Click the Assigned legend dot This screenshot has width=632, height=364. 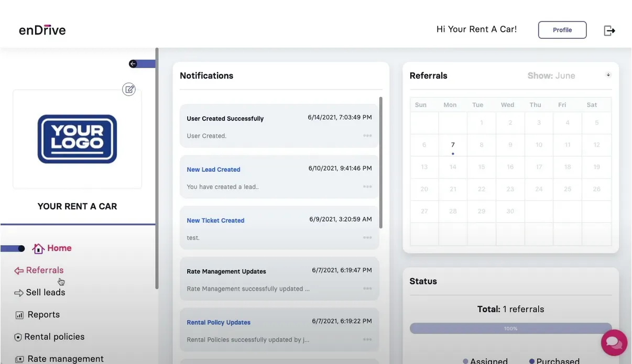pos(465,361)
